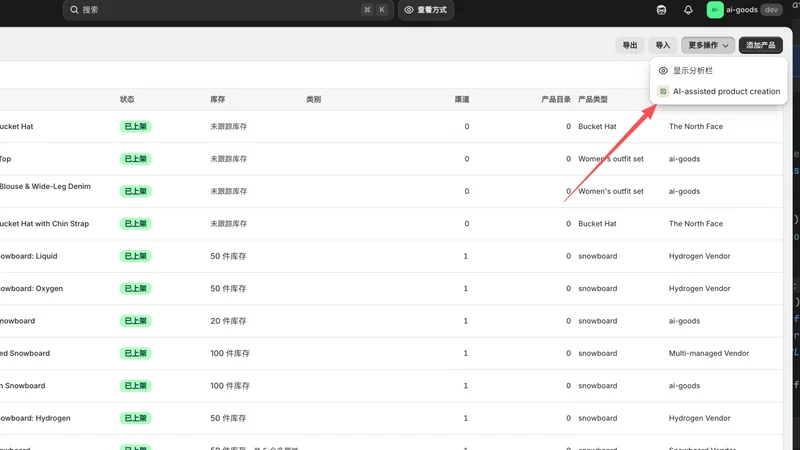The image size is (800, 450).
Task: Open the Sidekick assistant icon in top bar
Action: pos(661,10)
